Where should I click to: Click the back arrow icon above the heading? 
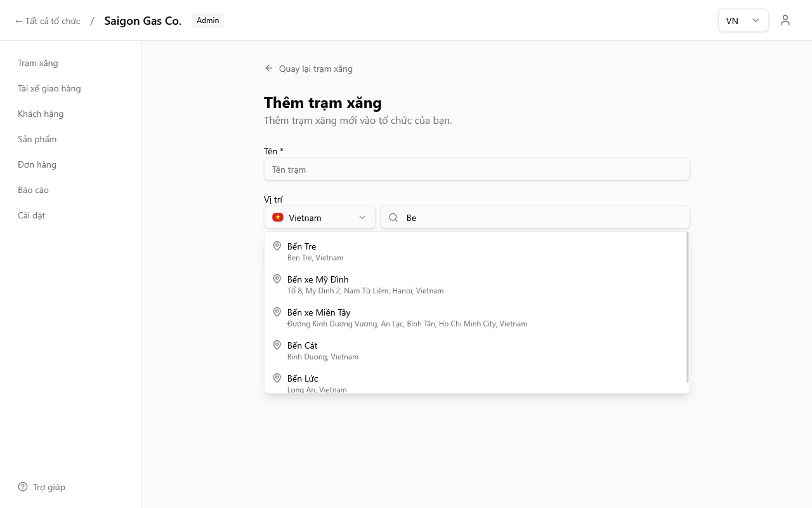tap(269, 69)
